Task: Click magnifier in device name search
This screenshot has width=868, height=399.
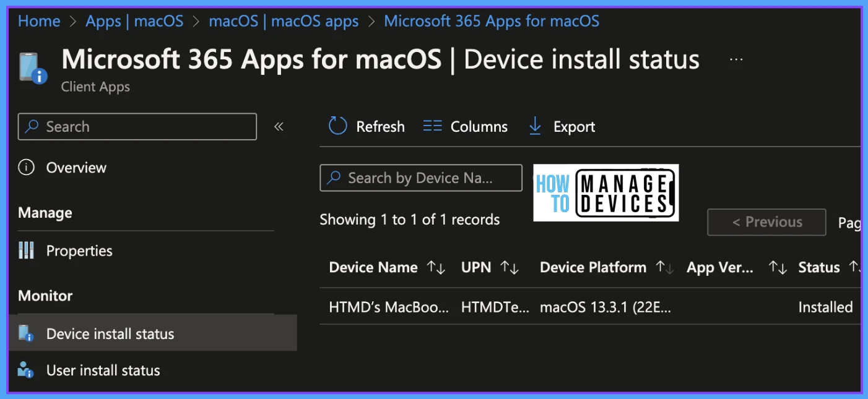Action: pyautogui.click(x=334, y=178)
